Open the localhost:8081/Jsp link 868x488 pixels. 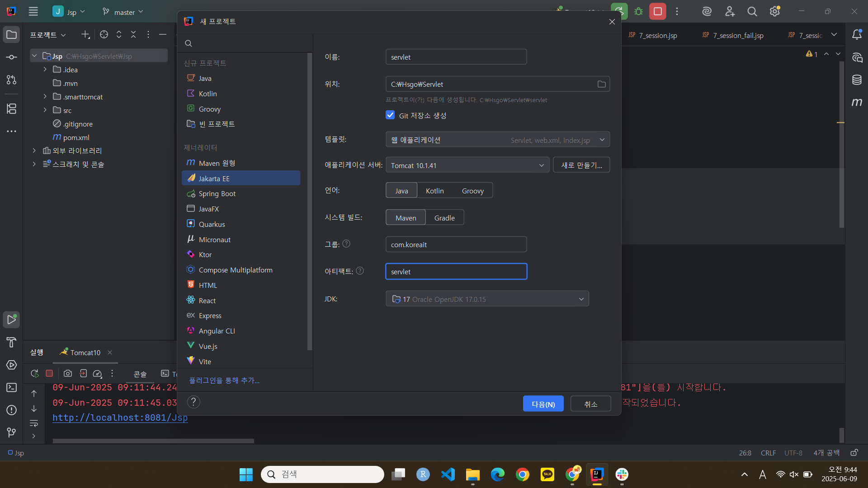[x=120, y=418]
